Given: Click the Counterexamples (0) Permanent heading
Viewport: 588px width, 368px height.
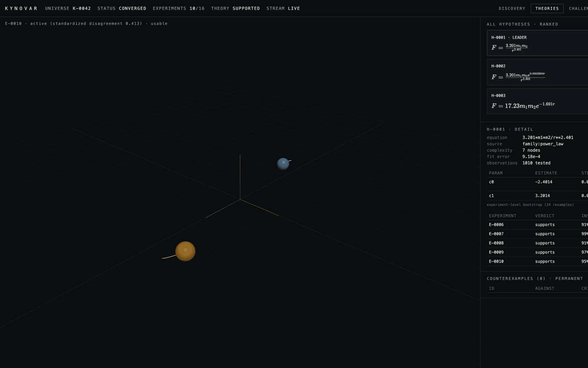Looking at the screenshot, I should pyautogui.click(x=535, y=279).
